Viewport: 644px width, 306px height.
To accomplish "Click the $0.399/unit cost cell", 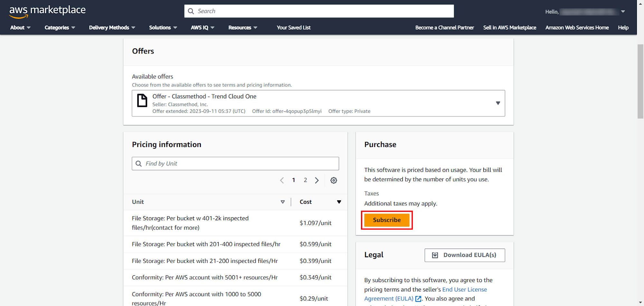I will (316, 261).
